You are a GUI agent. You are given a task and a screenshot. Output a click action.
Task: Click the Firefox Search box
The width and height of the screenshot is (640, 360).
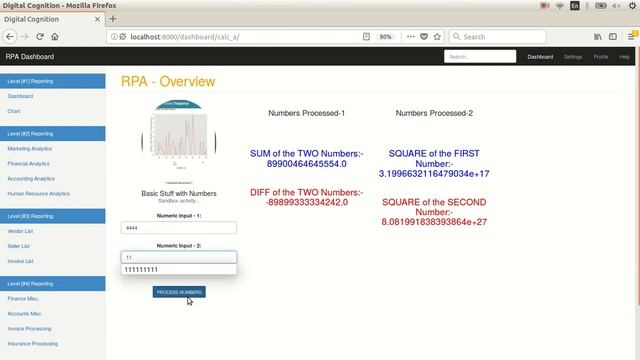point(497,37)
